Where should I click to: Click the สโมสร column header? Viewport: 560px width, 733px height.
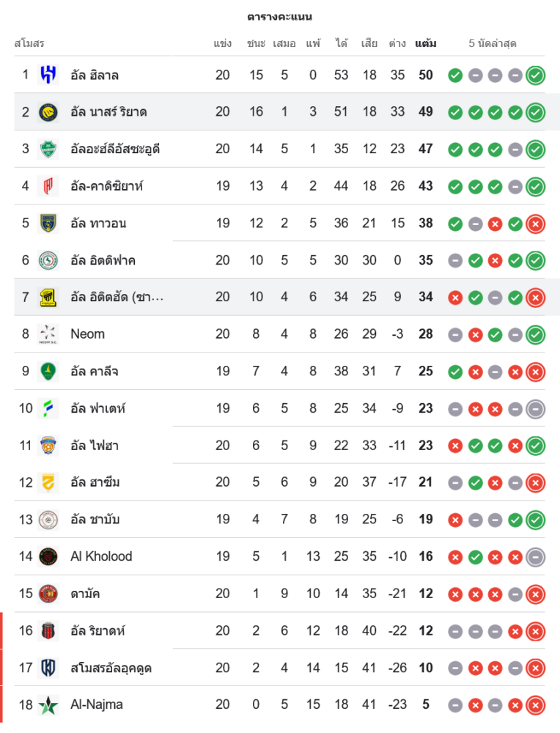[29, 43]
